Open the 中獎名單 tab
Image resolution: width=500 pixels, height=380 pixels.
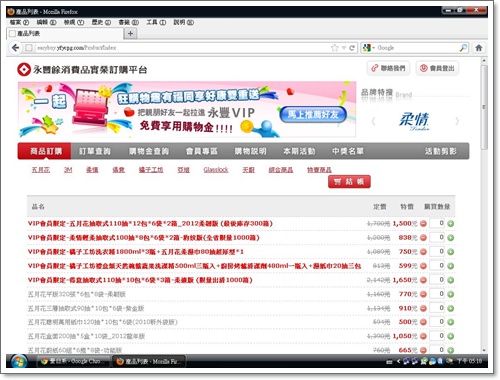point(348,151)
